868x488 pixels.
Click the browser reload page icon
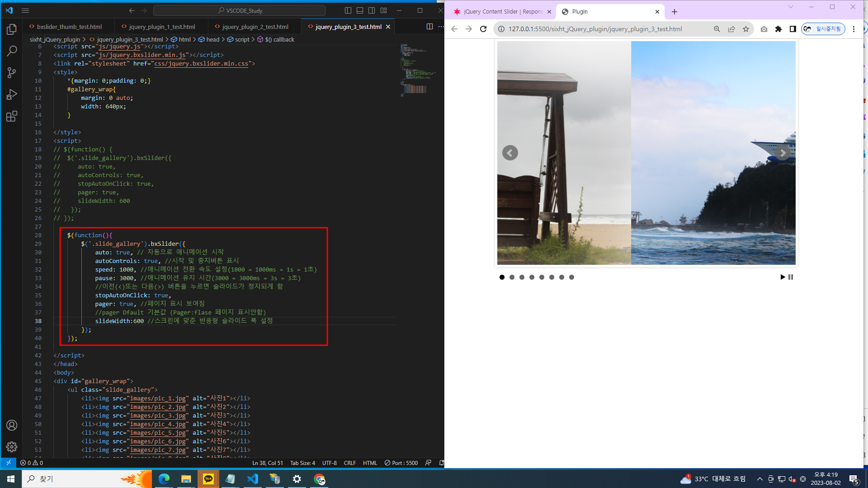click(x=483, y=29)
